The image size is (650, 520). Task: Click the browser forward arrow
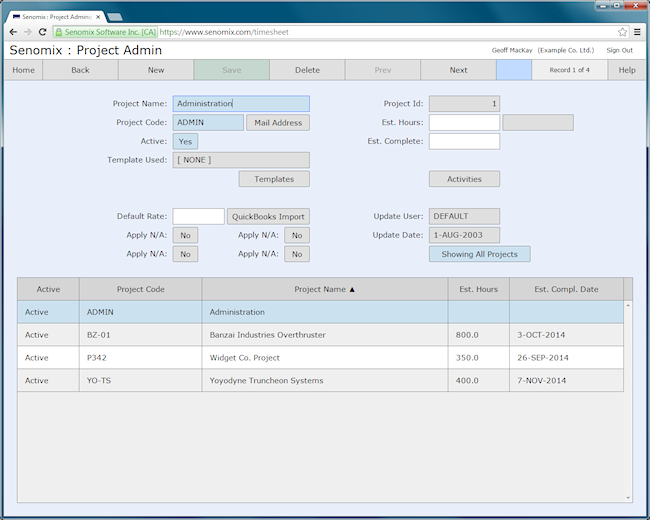28,32
